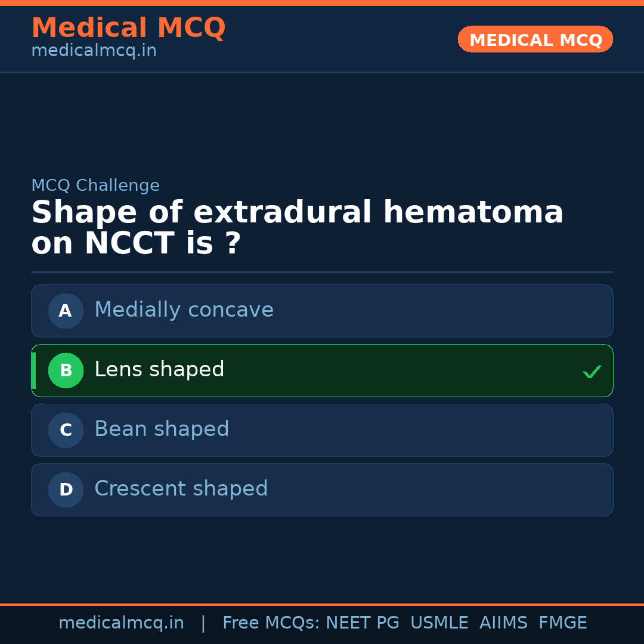
Task: Open medicalmcq.in from the header
Action: pyautogui.click(x=93, y=51)
